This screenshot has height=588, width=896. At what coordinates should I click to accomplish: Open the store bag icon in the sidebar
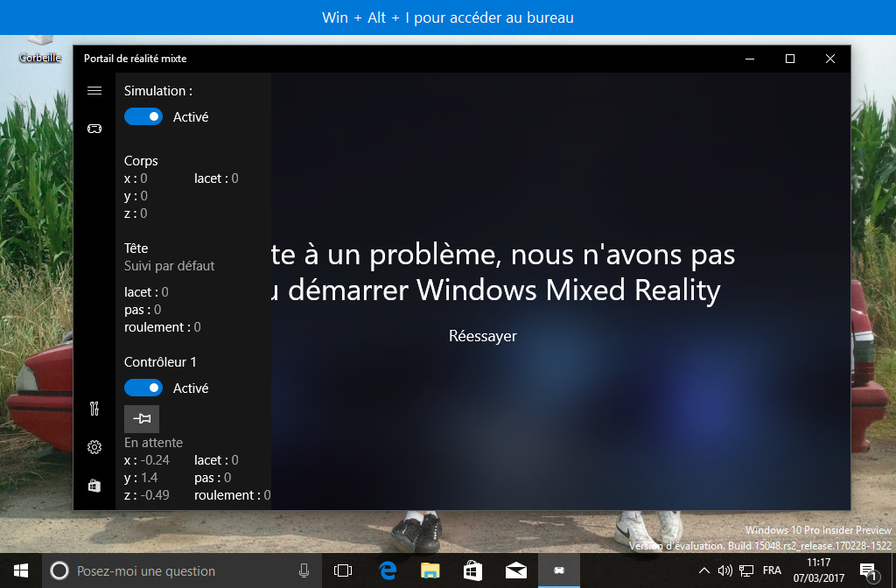click(x=94, y=486)
